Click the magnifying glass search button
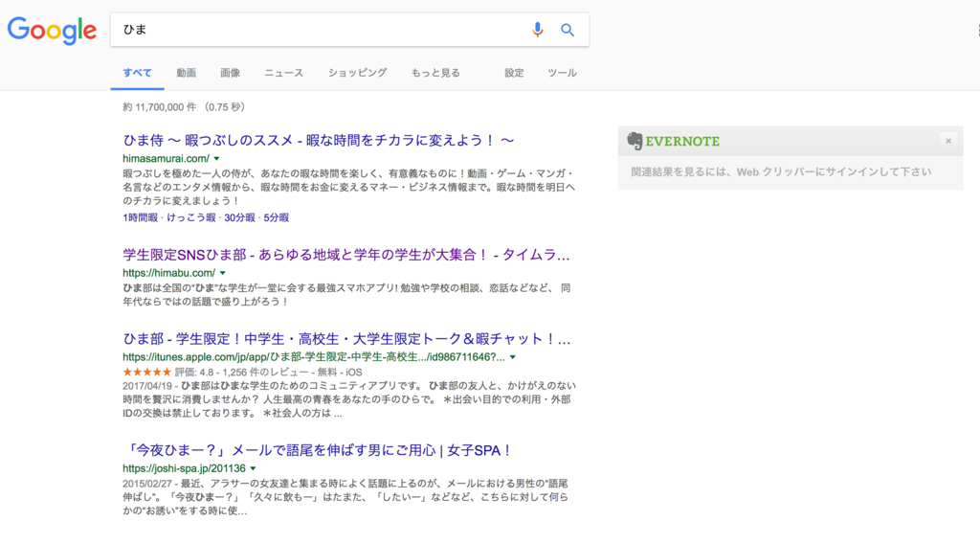 coord(568,30)
